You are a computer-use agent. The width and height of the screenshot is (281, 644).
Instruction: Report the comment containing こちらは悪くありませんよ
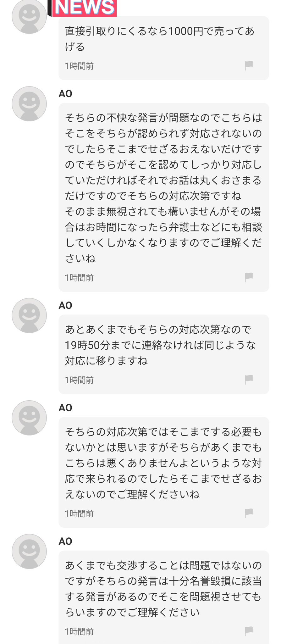(x=249, y=513)
